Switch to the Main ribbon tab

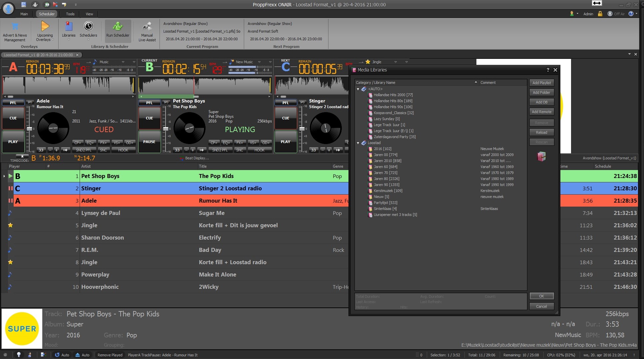(x=24, y=14)
